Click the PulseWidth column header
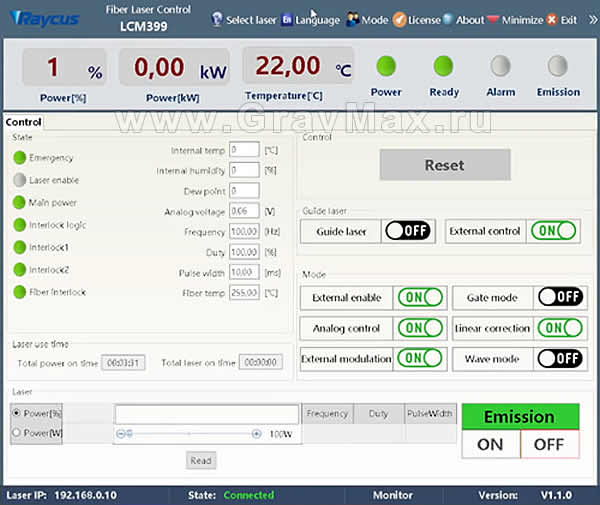Image resolution: width=600 pixels, height=505 pixels. [430, 414]
